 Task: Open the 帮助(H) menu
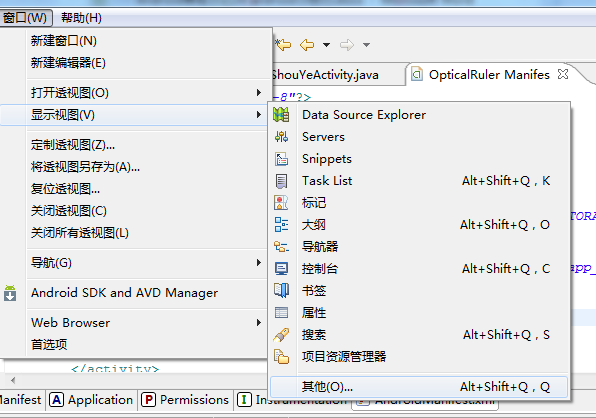pyautogui.click(x=81, y=18)
